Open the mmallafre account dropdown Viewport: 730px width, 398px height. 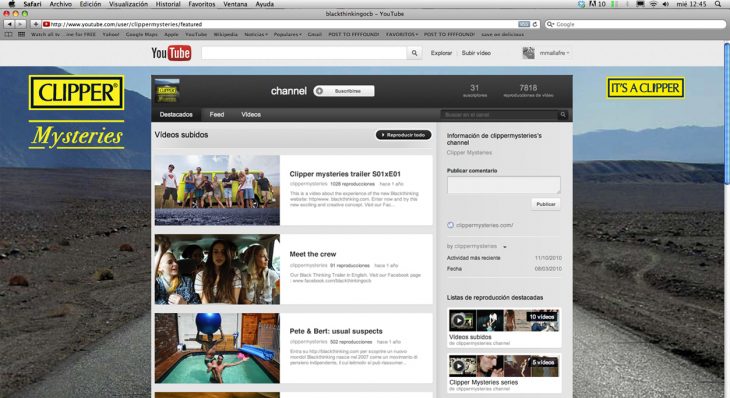pyautogui.click(x=554, y=53)
